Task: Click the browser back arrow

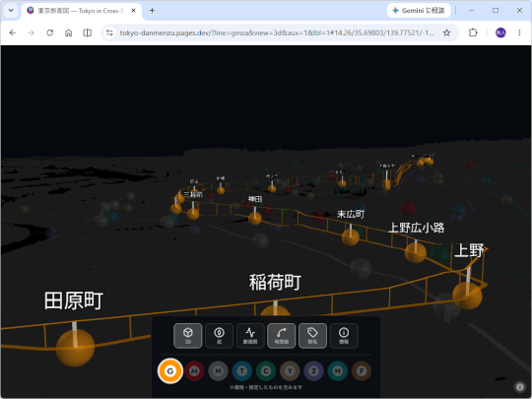Action: (13, 33)
